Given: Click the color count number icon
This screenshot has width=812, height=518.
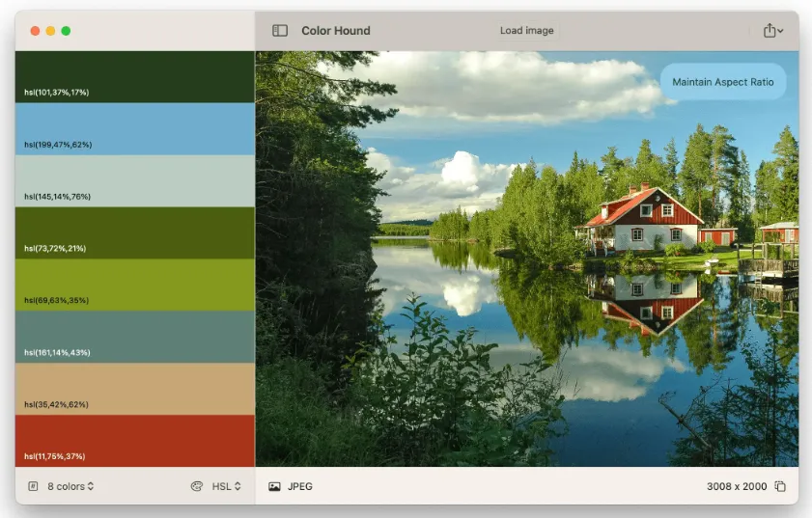Looking at the screenshot, I should tap(33, 486).
